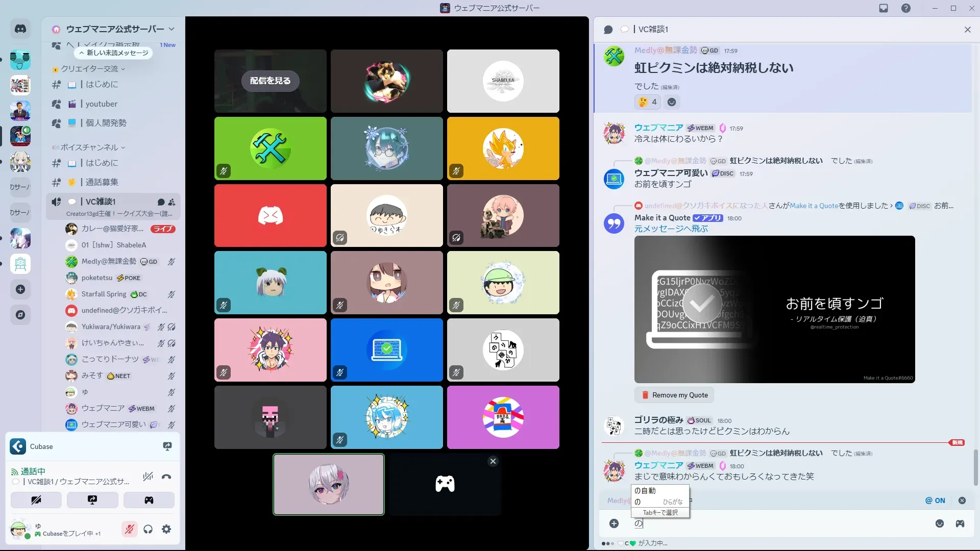Toggle noise suppression in voice panel
This screenshot has width=980, height=551.
tap(148, 477)
